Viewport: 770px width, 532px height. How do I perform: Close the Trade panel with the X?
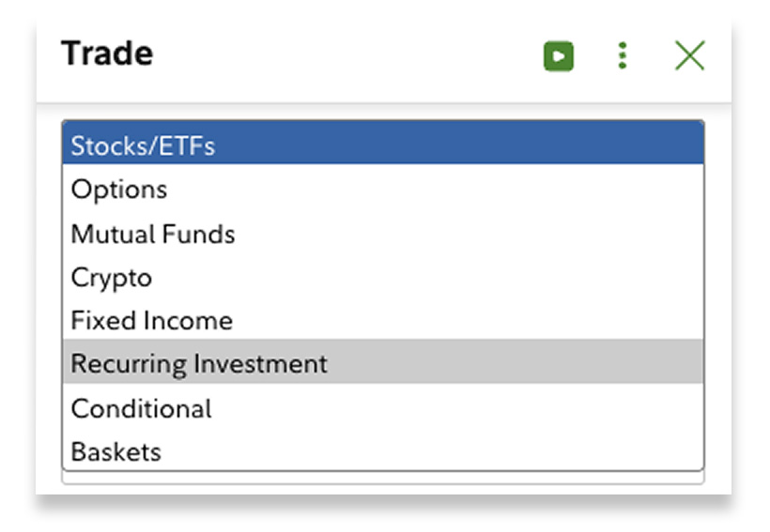(690, 56)
